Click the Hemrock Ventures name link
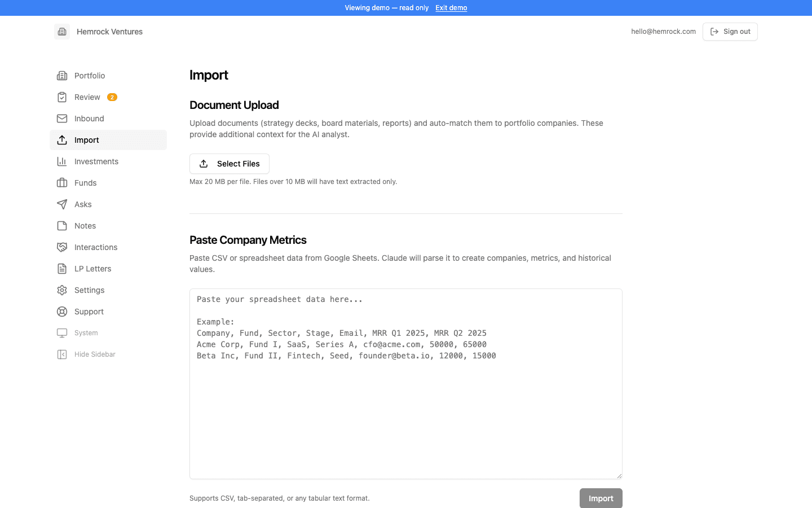This screenshot has width=812, height=508. (109, 32)
